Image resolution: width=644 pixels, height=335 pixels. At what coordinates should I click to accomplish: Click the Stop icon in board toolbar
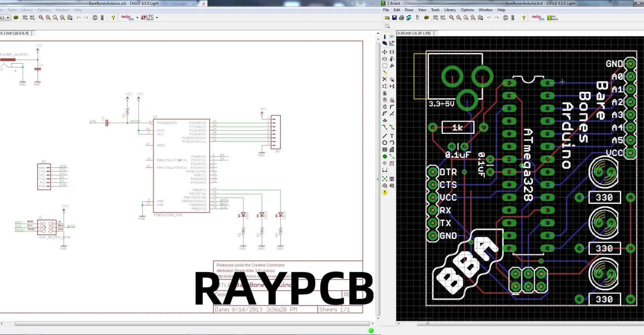point(505,18)
